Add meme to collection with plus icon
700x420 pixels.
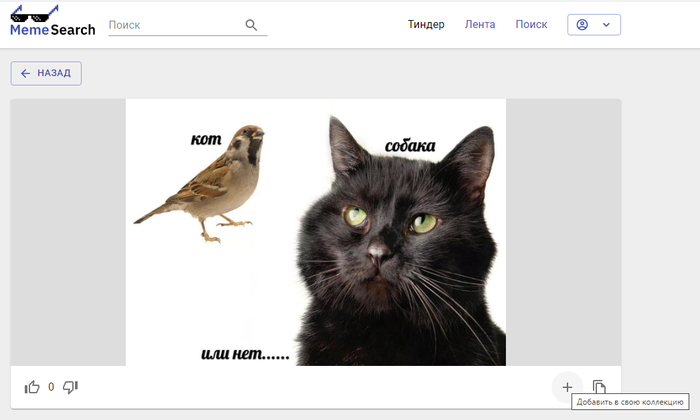pos(567,387)
